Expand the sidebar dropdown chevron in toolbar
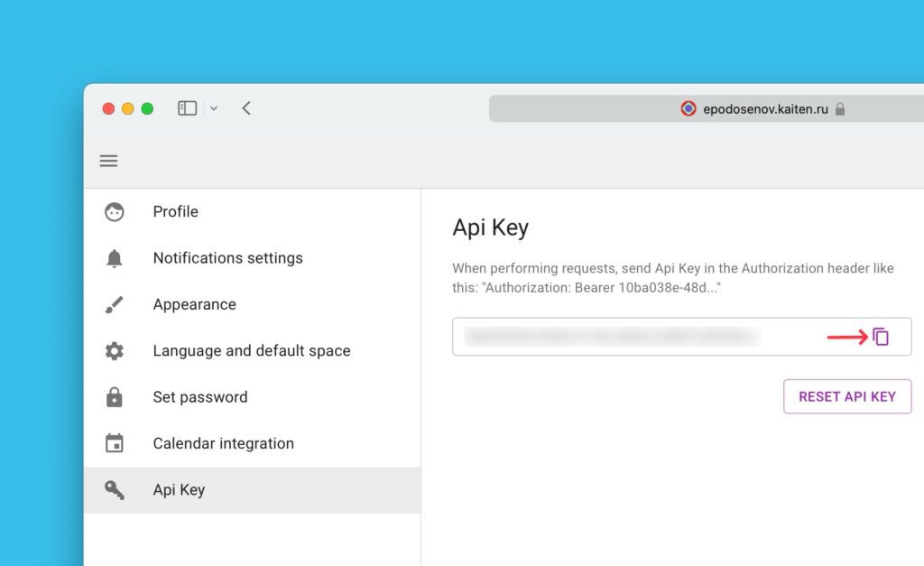Image resolution: width=924 pixels, height=566 pixels. pos(214,108)
